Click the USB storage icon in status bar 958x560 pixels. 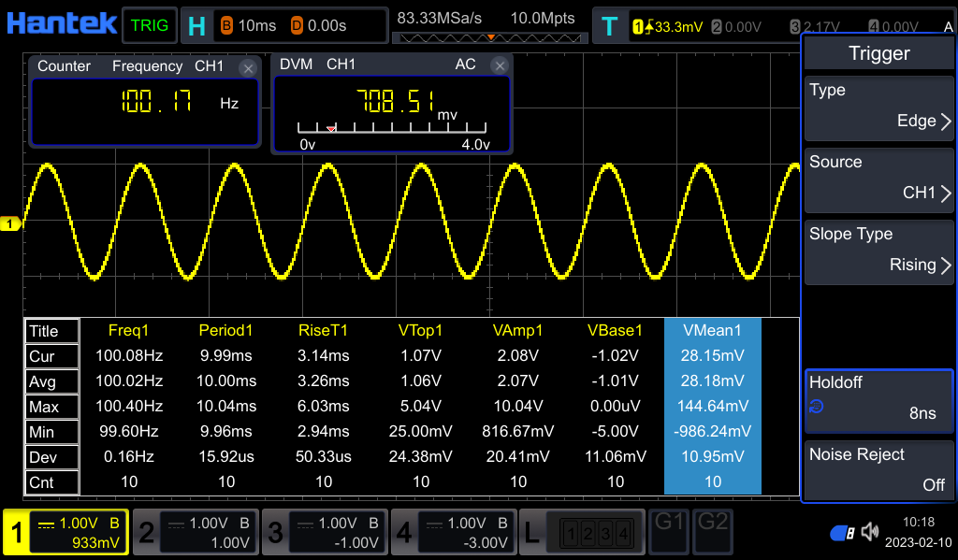pos(841,531)
